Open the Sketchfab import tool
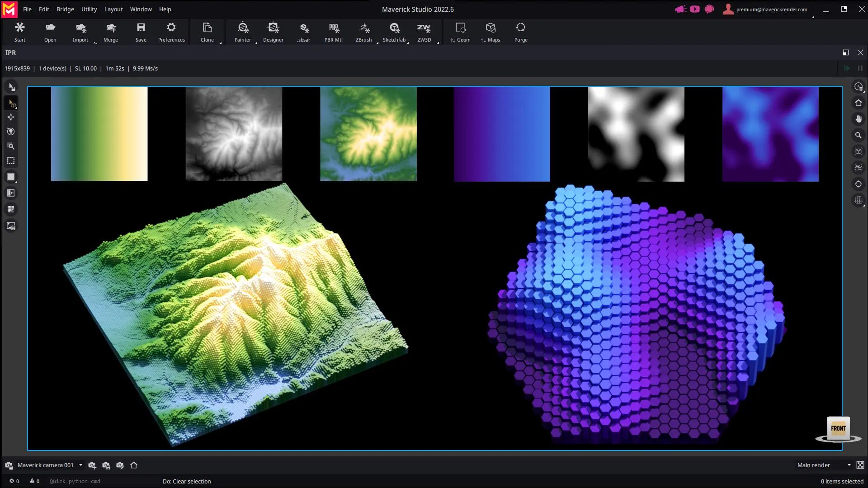This screenshot has width=868, height=488. tap(394, 32)
